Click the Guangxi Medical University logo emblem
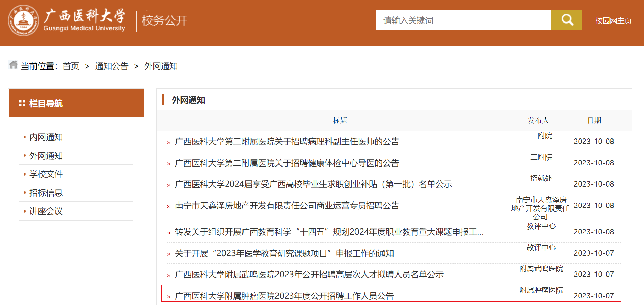Viewport: 644px width, 305px height. 24,20
